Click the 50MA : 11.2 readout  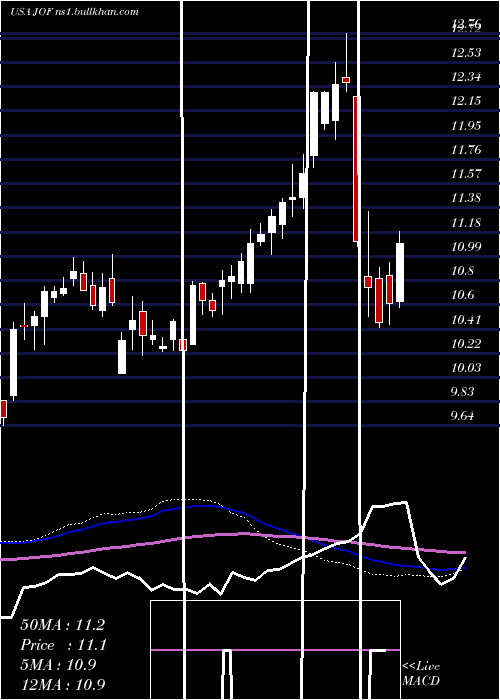pyautogui.click(x=63, y=625)
